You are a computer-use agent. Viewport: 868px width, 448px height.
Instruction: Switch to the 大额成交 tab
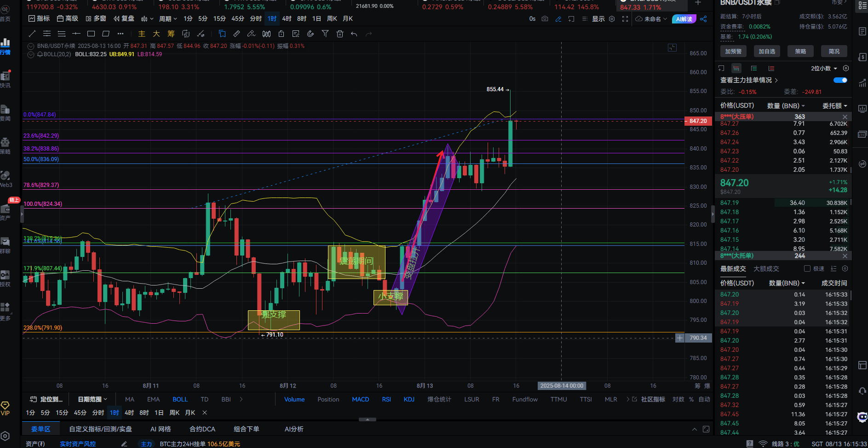point(766,268)
